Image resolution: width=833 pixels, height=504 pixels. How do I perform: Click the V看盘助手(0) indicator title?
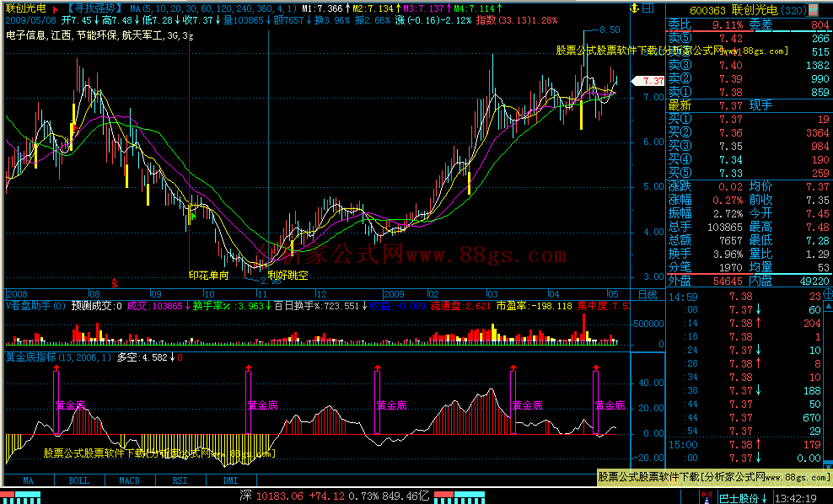(35, 306)
